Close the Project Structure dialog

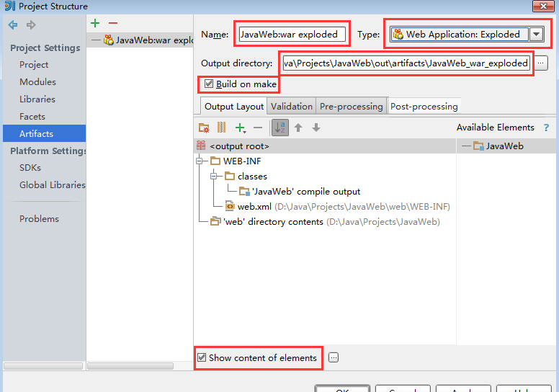[x=543, y=6]
